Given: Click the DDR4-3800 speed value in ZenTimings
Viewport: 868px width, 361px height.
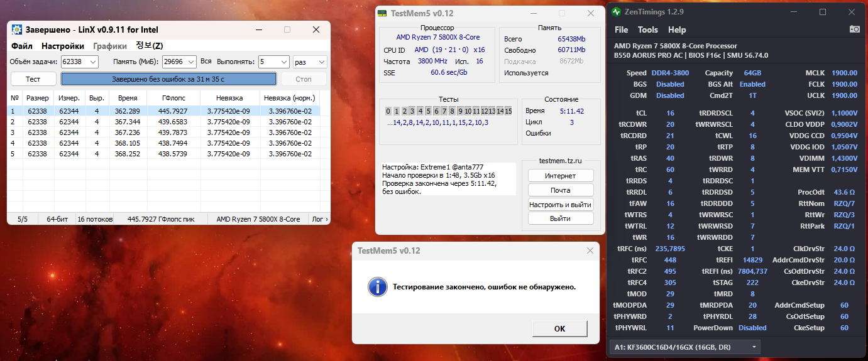Looking at the screenshot, I should pos(670,73).
